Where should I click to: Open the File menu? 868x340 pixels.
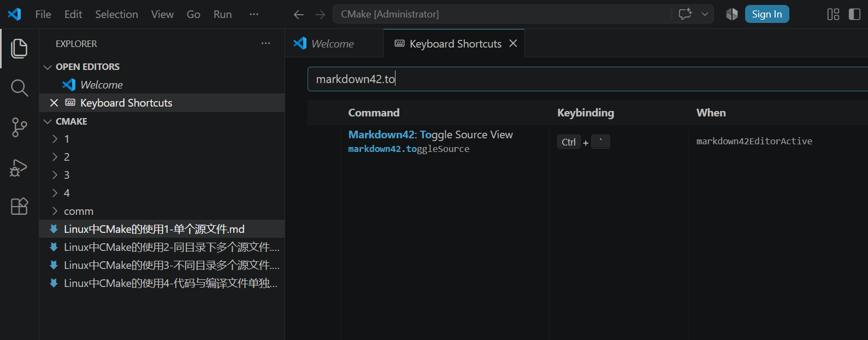[43, 14]
